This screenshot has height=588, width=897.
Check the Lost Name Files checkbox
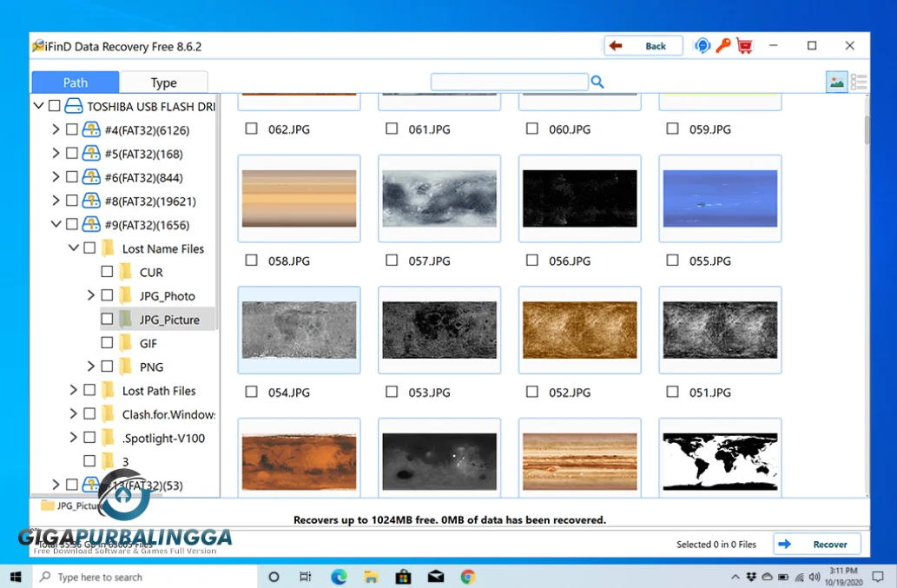pyautogui.click(x=88, y=248)
